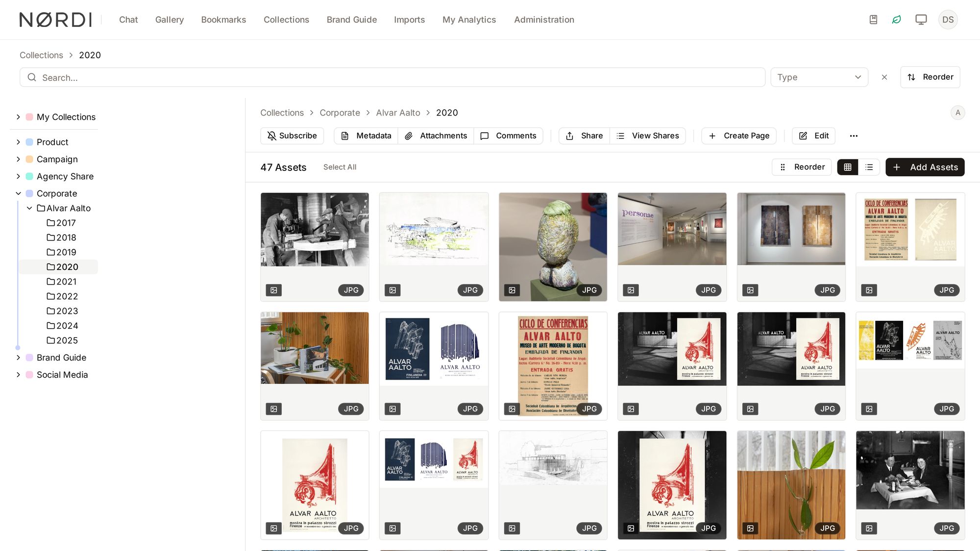Image resolution: width=980 pixels, height=551 pixels.
Task: Click JPG badge on two framed artworks thumbnail
Action: (828, 290)
